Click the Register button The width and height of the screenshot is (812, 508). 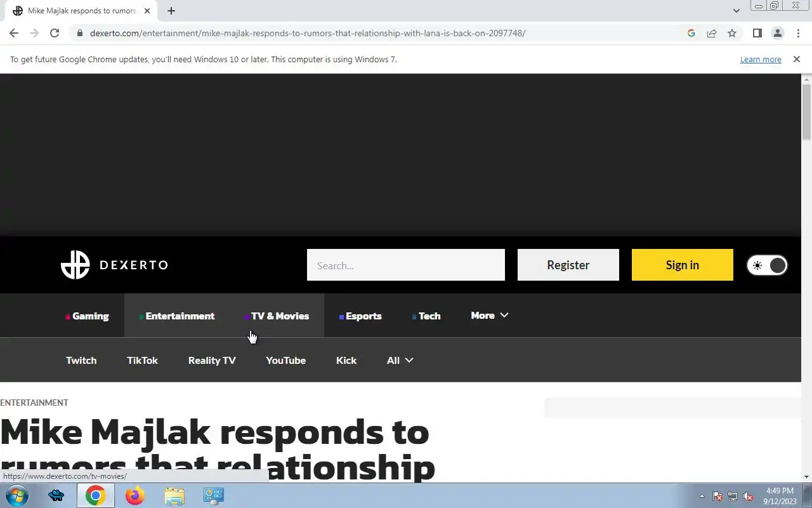coord(568,265)
